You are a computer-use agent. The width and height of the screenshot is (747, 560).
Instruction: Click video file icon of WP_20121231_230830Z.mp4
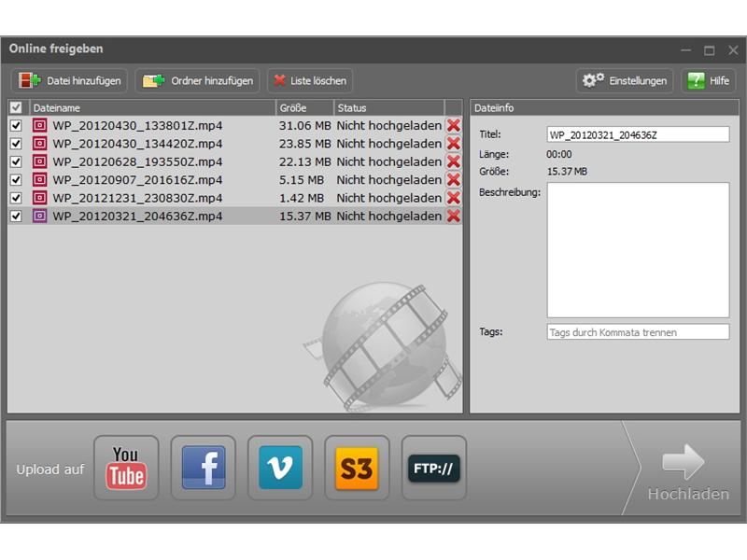click(39, 198)
